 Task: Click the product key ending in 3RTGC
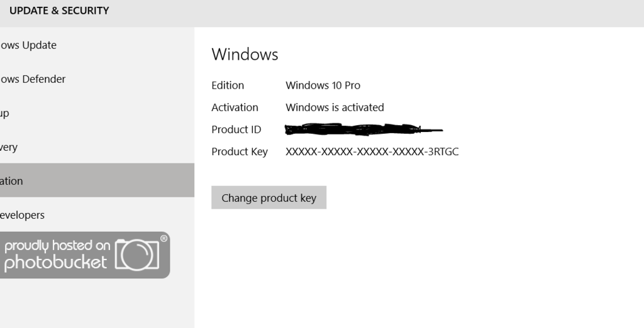tap(372, 151)
